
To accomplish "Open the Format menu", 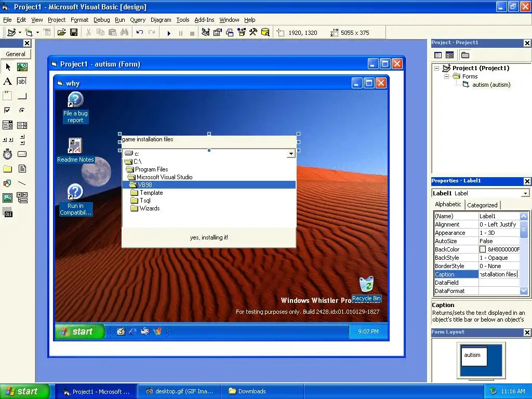I will pos(79,20).
